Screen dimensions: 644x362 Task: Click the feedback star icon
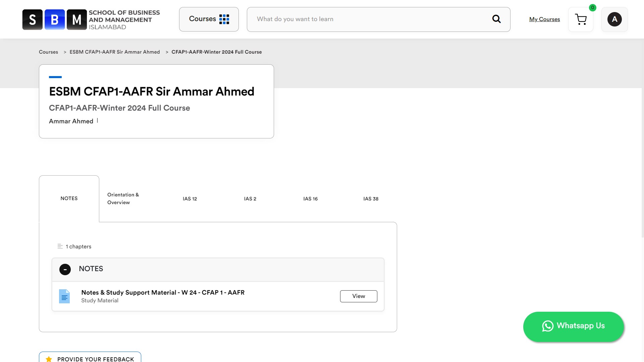tap(49, 359)
